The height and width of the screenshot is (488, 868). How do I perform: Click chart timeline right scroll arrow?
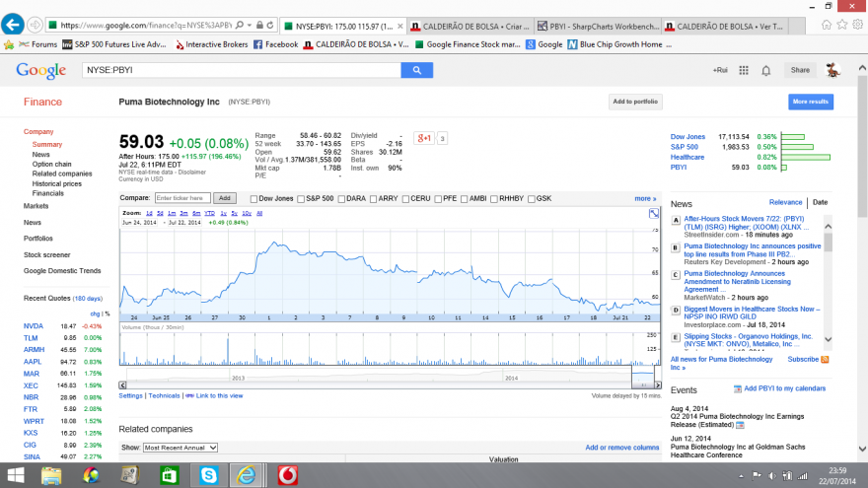click(658, 385)
